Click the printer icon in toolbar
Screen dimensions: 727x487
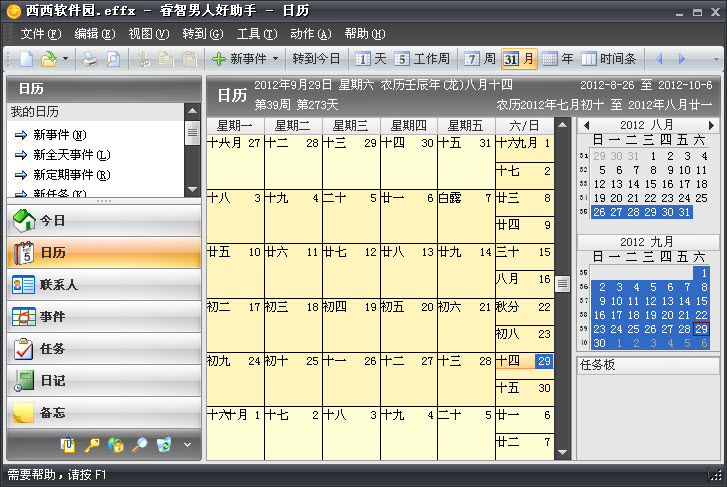(90, 59)
